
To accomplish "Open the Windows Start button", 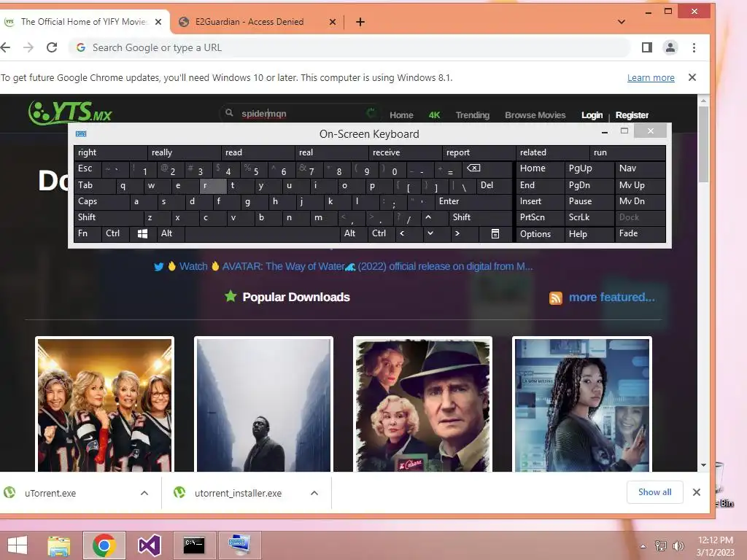I will click(x=18, y=545).
